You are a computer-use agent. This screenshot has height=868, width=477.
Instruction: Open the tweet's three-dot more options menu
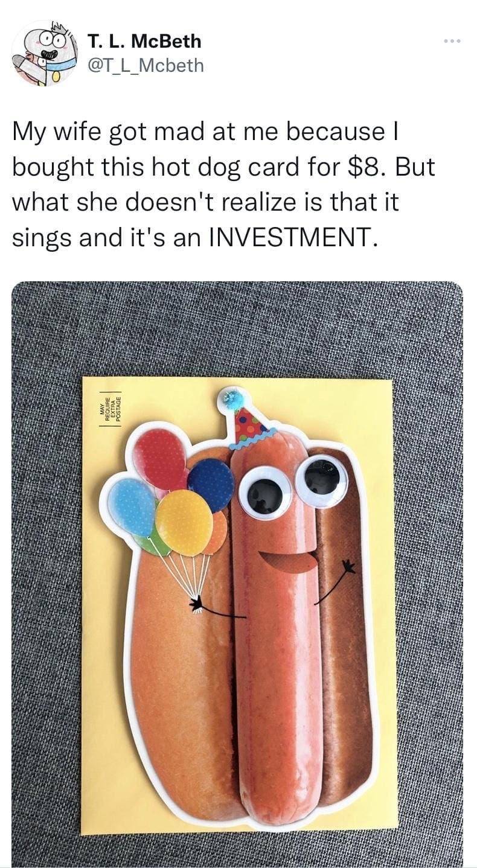[451, 42]
